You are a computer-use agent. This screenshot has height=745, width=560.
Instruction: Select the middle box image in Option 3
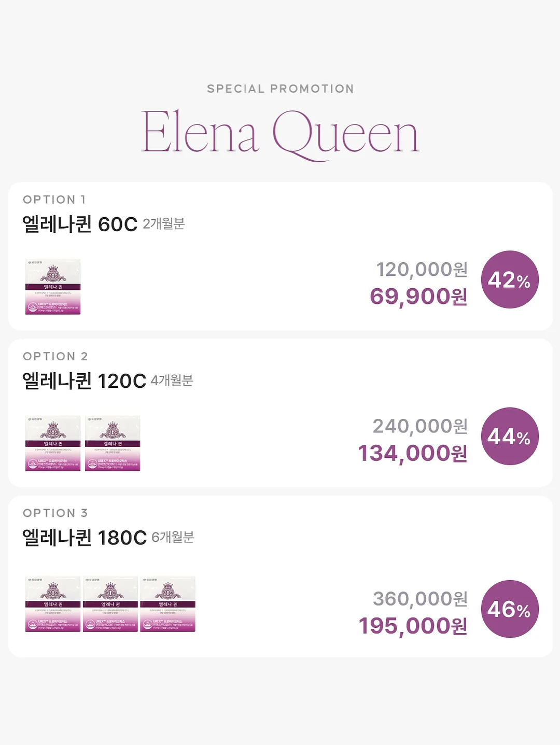pyautogui.click(x=110, y=604)
